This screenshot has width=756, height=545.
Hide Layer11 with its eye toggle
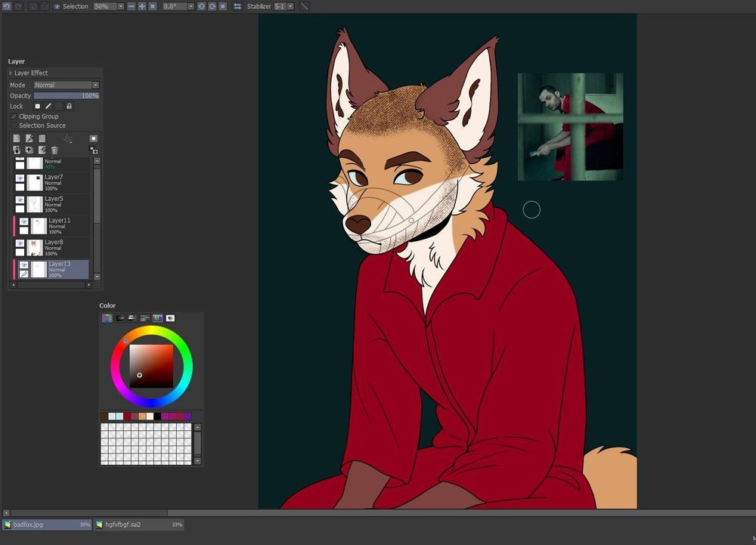23,221
